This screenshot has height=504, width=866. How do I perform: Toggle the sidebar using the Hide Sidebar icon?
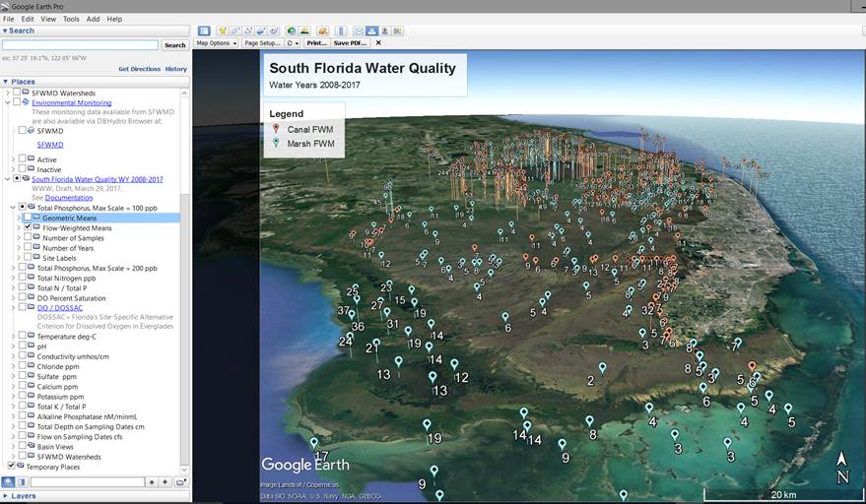tap(204, 31)
